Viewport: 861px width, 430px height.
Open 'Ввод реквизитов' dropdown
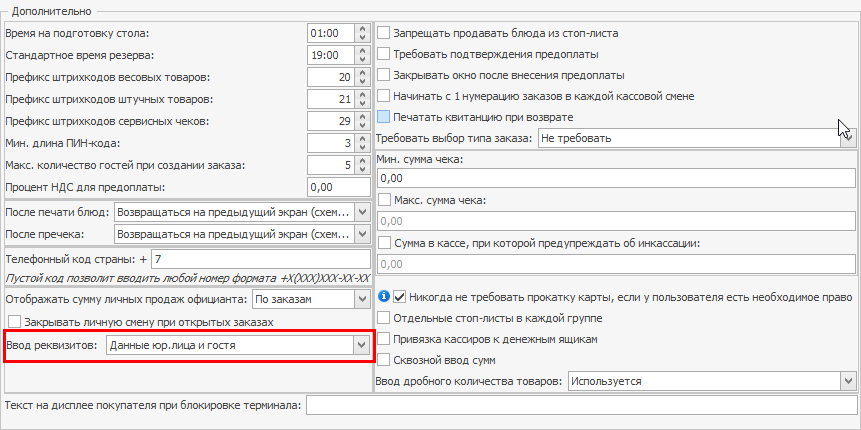point(361,345)
